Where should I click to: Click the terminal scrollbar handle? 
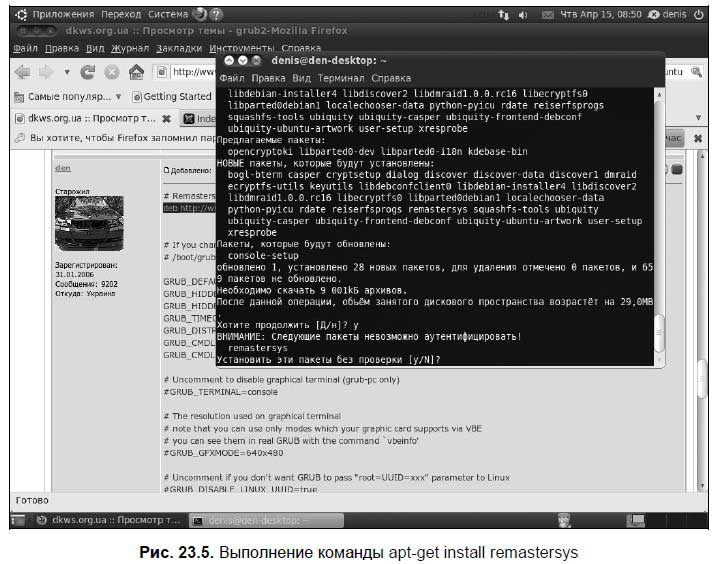pyautogui.click(x=659, y=333)
